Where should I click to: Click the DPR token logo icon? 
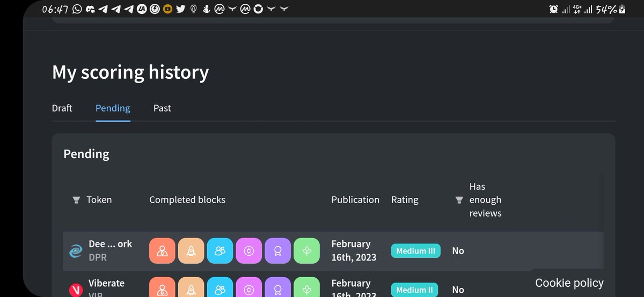click(x=76, y=251)
